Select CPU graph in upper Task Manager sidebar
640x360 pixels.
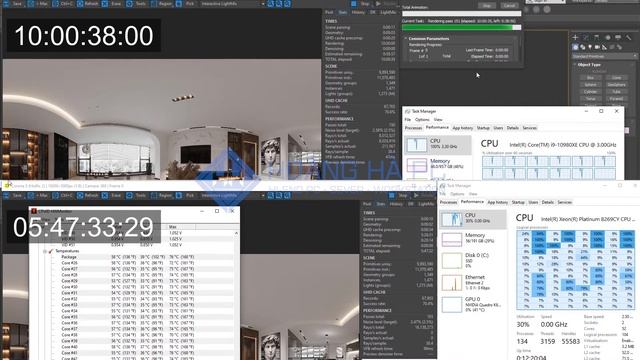438,144
